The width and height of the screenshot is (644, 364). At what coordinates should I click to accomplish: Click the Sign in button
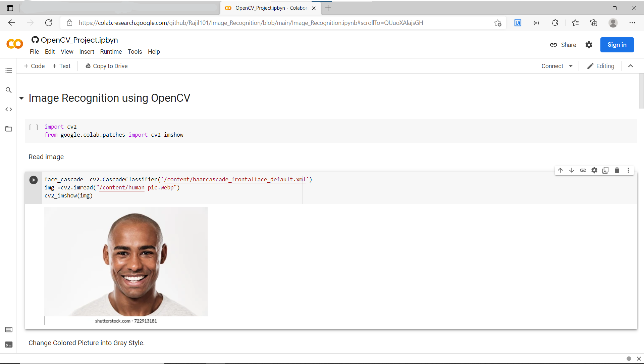[616, 45]
